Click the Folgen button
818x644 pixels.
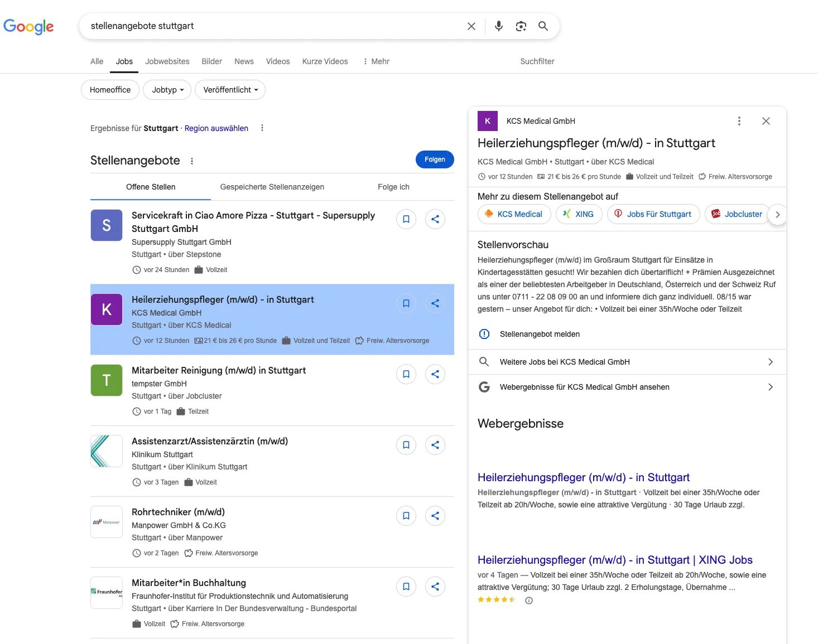point(435,159)
